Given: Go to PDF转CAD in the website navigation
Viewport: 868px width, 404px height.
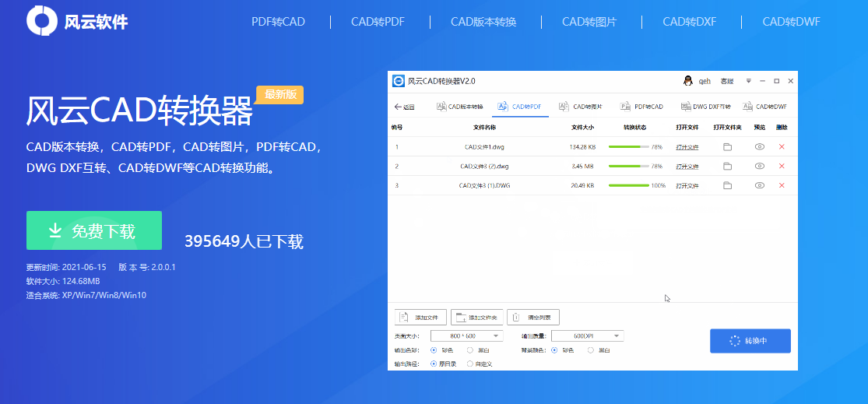Looking at the screenshot, I should pos(279,22).
